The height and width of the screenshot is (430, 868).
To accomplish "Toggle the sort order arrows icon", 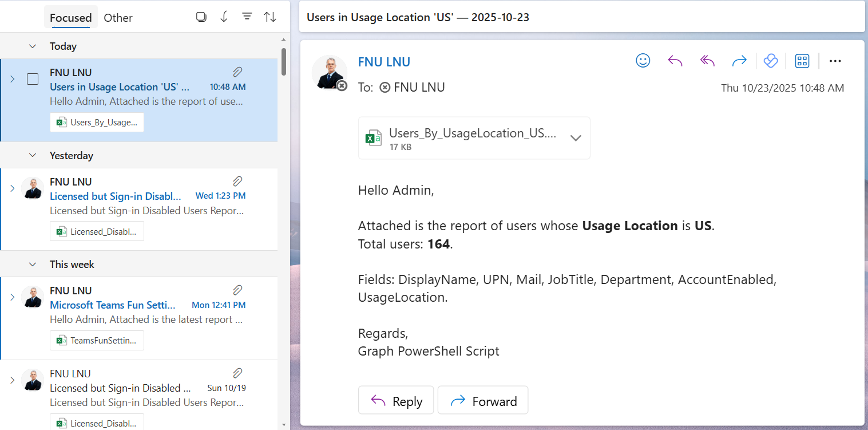I will click(x=270, y=17).
